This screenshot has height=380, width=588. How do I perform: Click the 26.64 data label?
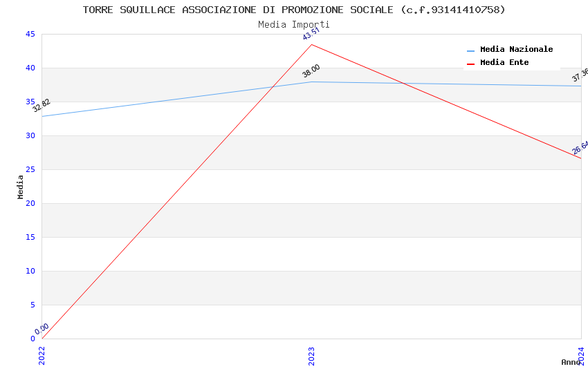(x=580, y=148)
